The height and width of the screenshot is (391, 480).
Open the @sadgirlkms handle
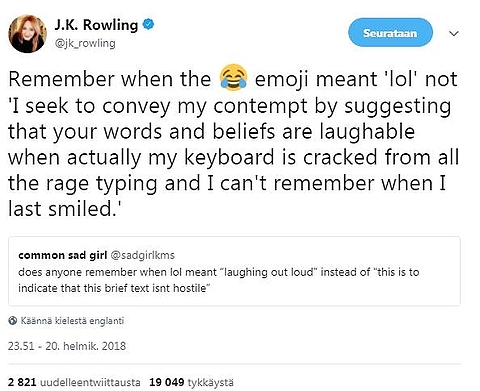point(142,255)
